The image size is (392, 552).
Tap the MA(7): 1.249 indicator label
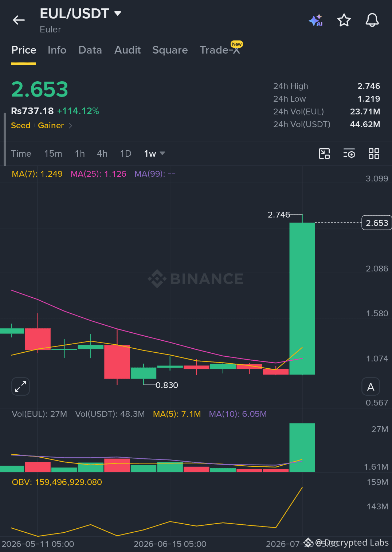tap(37, 174)
